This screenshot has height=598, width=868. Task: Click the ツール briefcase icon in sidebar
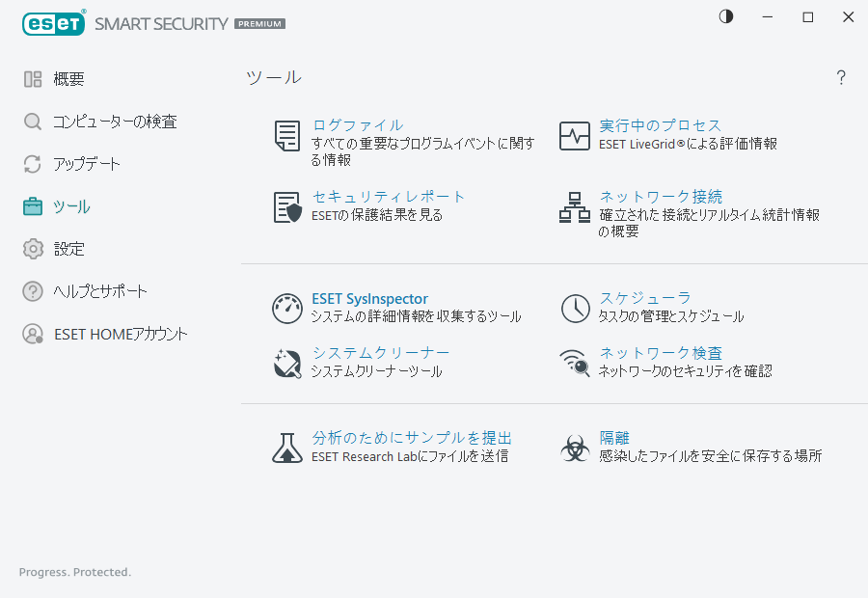pyautogui.click(x=32, y=205)
